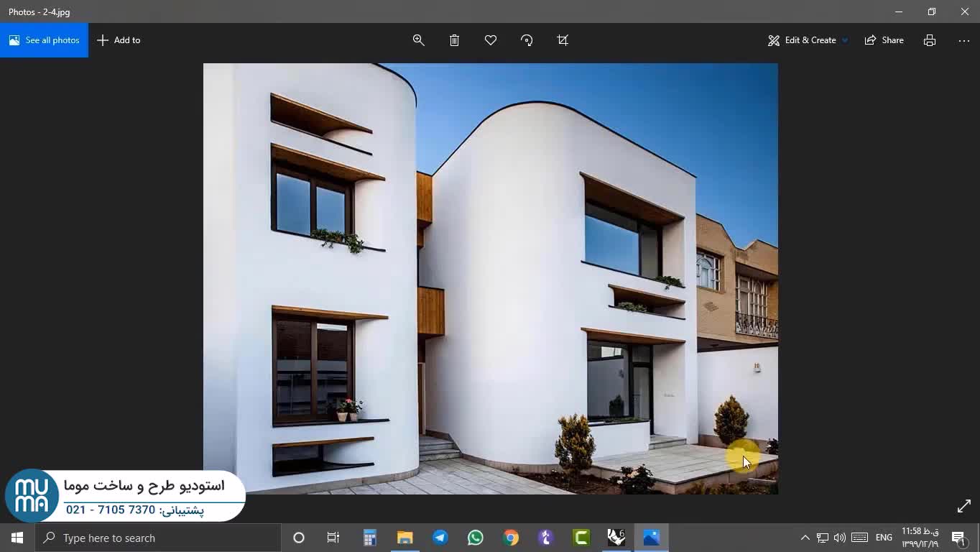Add photo to favorites with heart icon
Viewport: 980px width, 552px height.
point(491,40)
